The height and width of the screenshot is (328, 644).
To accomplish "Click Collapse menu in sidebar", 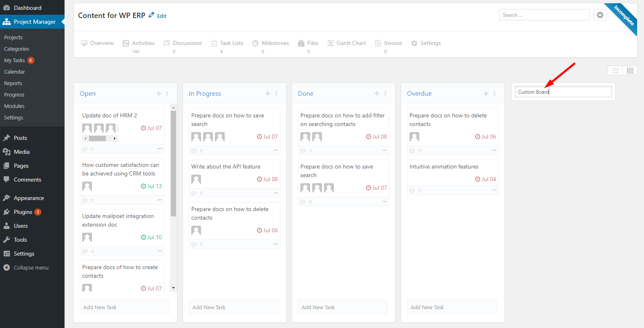I will [31, 267].
